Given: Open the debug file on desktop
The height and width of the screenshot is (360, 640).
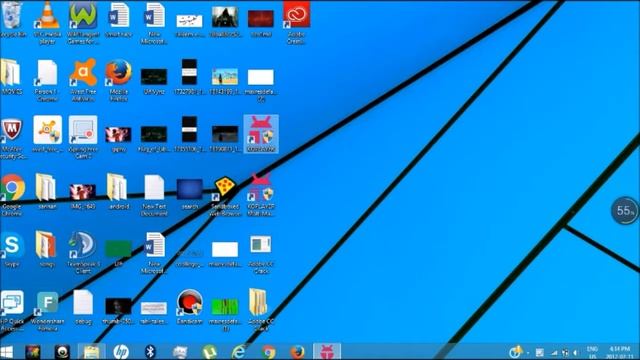Looking at the screenshot, I should pos(83,307).
